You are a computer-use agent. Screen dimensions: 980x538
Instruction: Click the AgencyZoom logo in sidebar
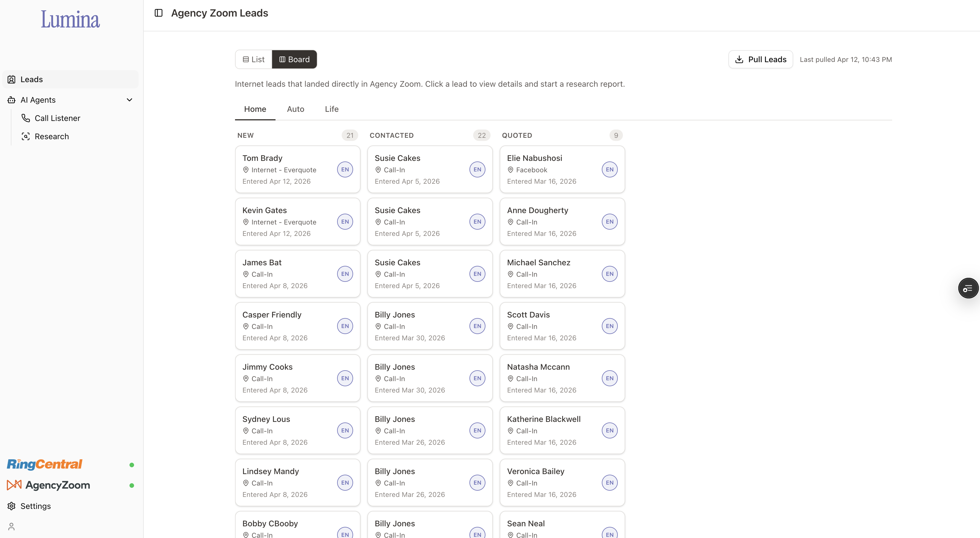[x=49, y=485]
